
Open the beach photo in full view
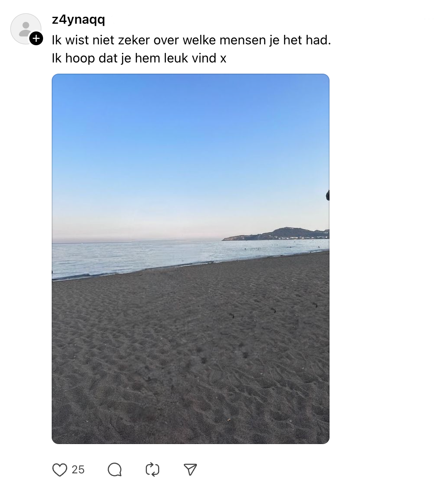click(x=190, y=258)
